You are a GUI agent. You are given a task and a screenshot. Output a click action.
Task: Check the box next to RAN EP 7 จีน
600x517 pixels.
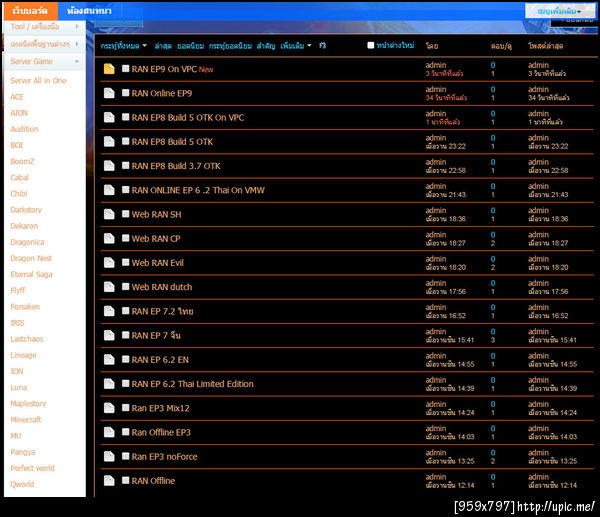(126, 335)
